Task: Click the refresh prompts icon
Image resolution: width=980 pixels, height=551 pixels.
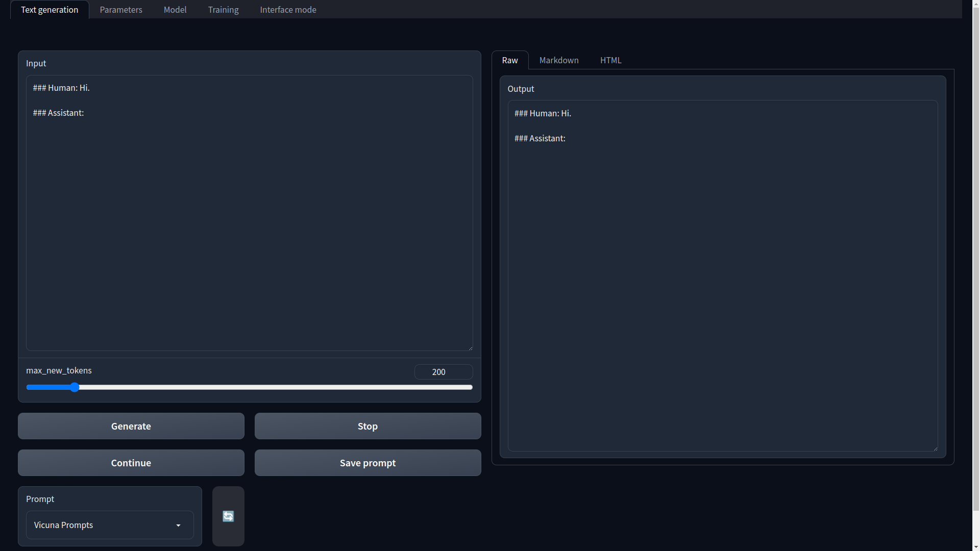Action: 228,516
